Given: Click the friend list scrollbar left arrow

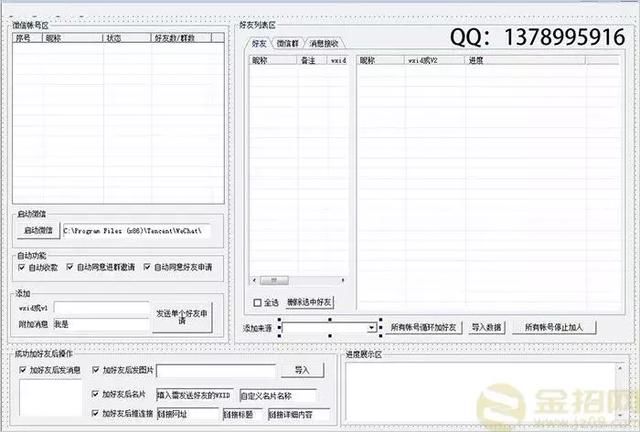Looking at the screenshot, I should tap(255, 280).
